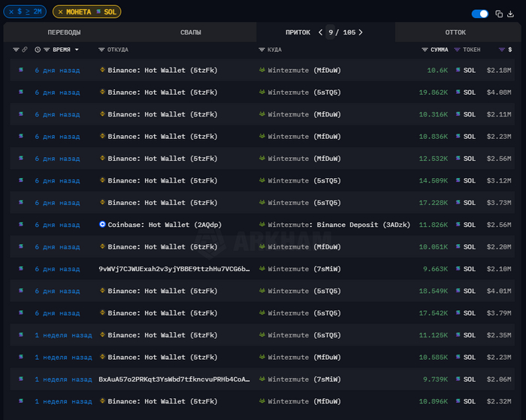The image size is (526, 420).
Task: Click the 17.228K amount value
Action: pos(433,203)
